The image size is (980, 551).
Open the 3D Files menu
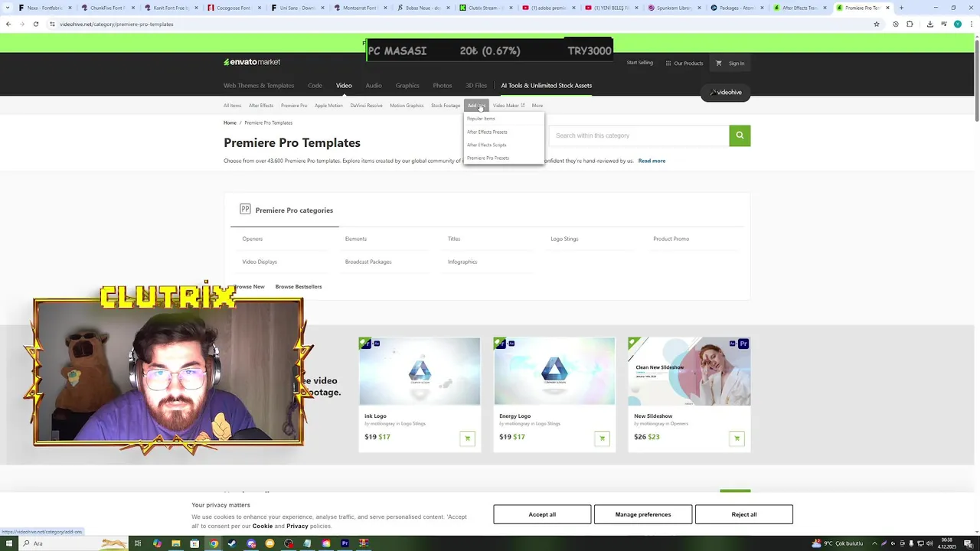pos(476,85)
